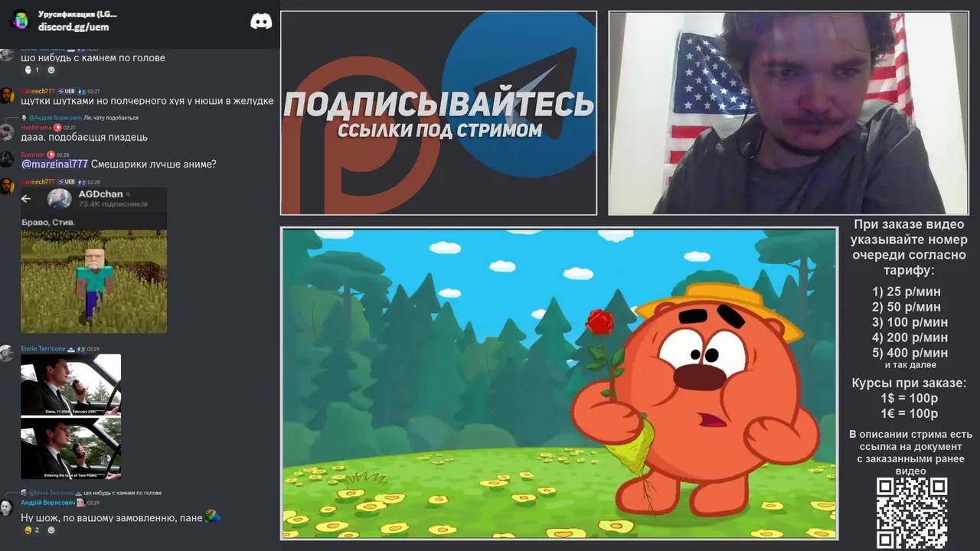Add a reaction under Андрій Борисович's message
This screenshot has width=980, height=551.
(51, 530)
